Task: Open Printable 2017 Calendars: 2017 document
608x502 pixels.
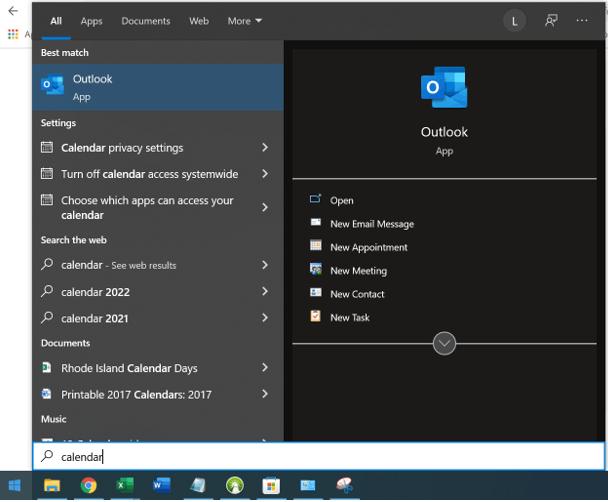Action: pyautogui.click(x=158, y=394)
